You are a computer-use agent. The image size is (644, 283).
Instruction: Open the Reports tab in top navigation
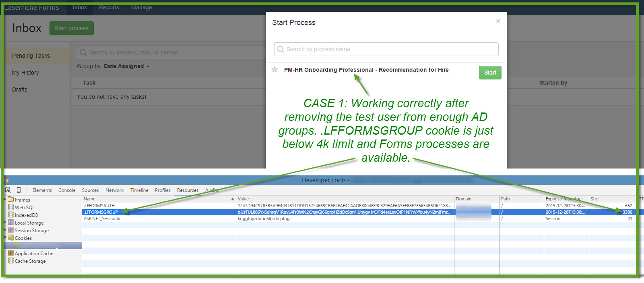(x=109, y=7)
